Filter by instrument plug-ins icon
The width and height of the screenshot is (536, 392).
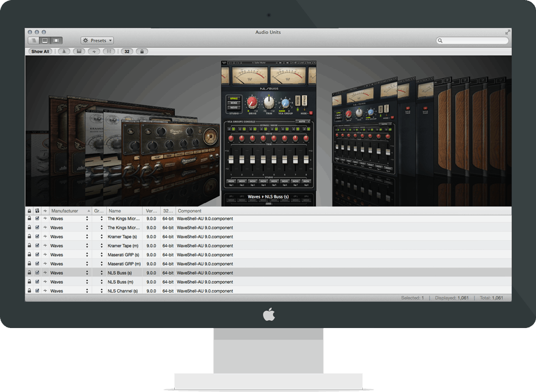tap(64, 51)
